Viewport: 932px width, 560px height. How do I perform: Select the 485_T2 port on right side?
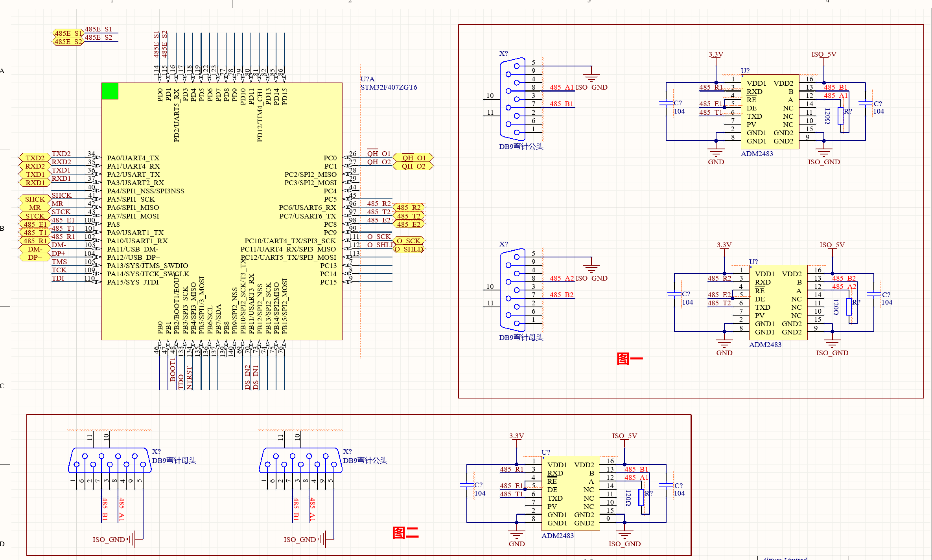(409, 216)
